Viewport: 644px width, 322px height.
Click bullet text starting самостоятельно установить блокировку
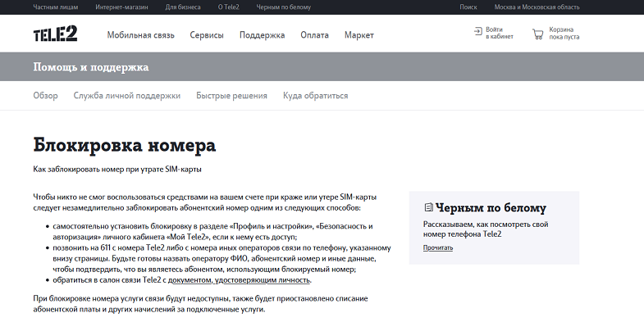point(212,232)
